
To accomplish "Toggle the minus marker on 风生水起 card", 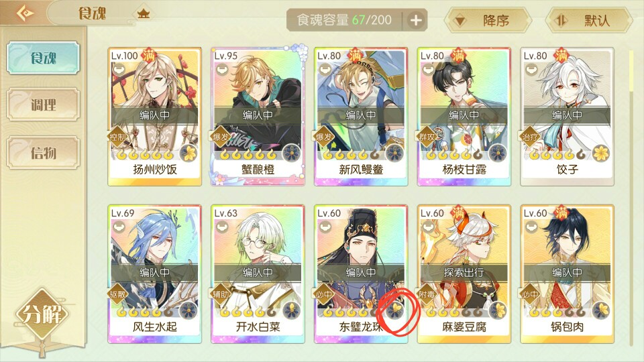I will 119,226.
